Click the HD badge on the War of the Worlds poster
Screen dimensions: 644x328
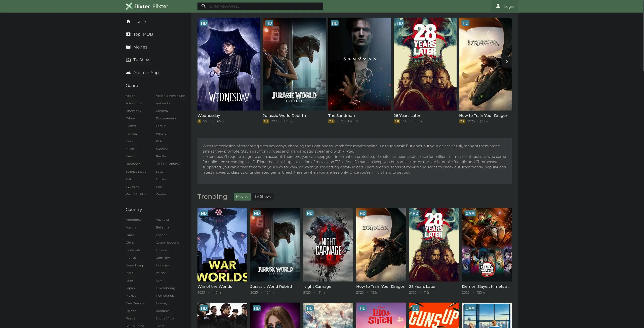pos(204,213)
